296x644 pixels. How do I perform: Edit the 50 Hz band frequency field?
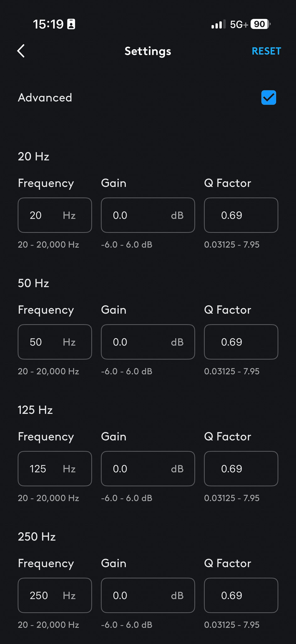(x=55, y=342)
